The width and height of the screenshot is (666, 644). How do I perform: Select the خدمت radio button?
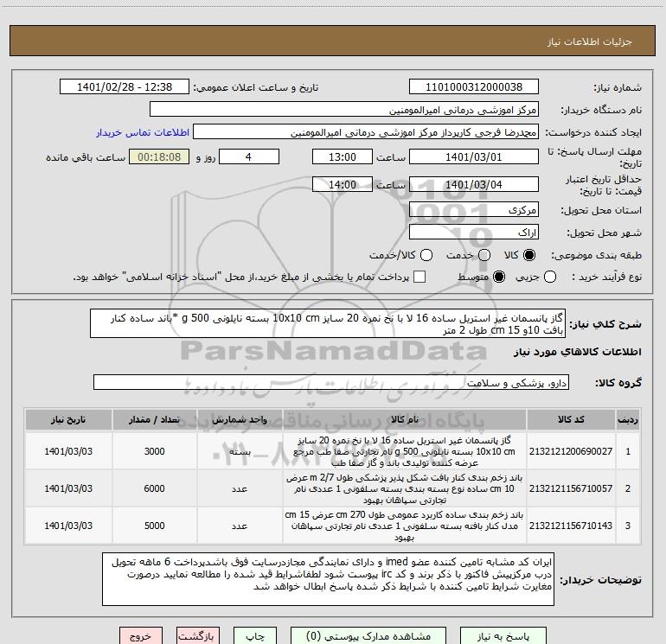pyautogui.click(x=484, y=255)
